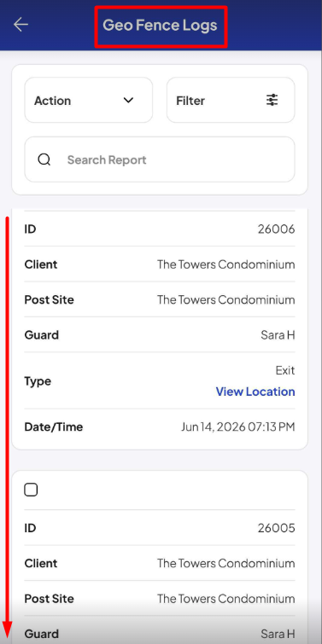Expand the Action dropdown chevron
Viewport: 322px width, 644px height.
pyautogui.click(x=129, y=100)
